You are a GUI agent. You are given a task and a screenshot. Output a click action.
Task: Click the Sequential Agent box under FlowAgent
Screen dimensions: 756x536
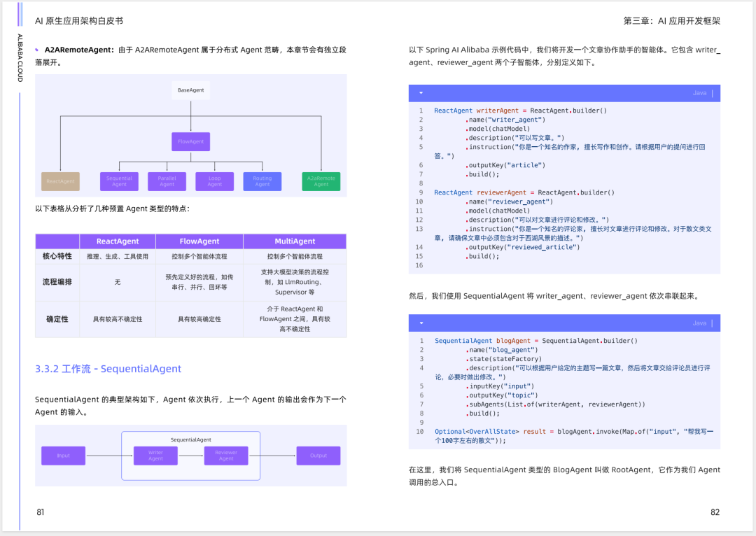(x=119, y=181)
